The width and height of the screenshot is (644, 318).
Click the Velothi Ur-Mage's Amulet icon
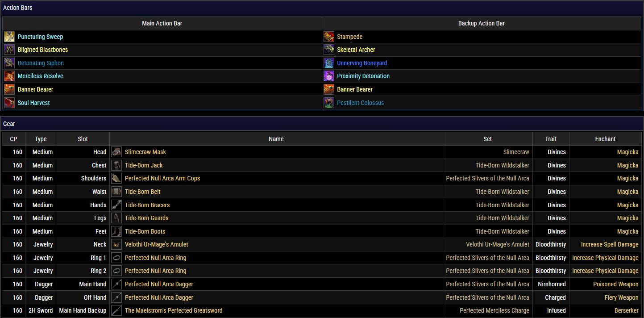pos(116,244)
